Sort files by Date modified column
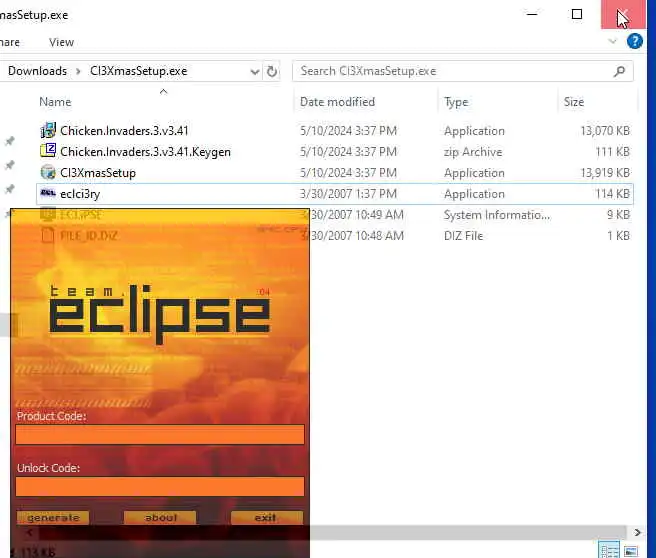The height and width of the screenshot is (558, 656). click(337, 102)
